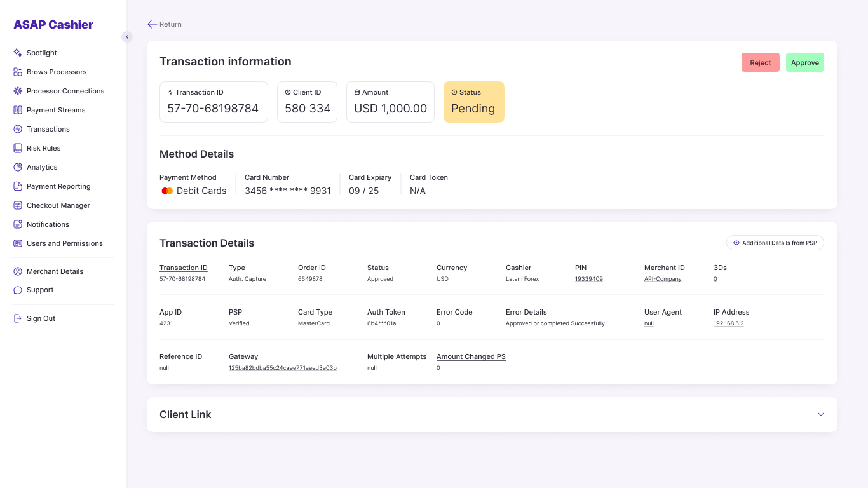Click the Users and Permissions icon
The image size is (868, 488).
pyautogui.click(x=18, y=243)
